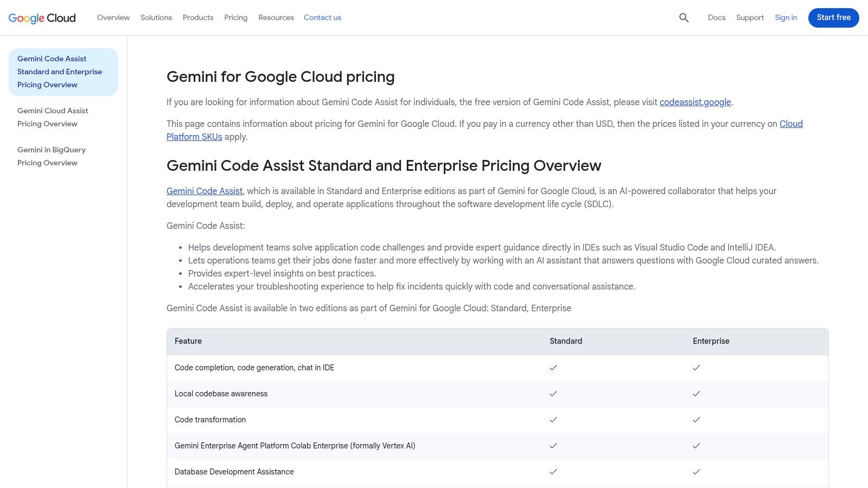Click Standard checkmark for Code transformation
The image size is (868, 488).
tap(553, 420)
